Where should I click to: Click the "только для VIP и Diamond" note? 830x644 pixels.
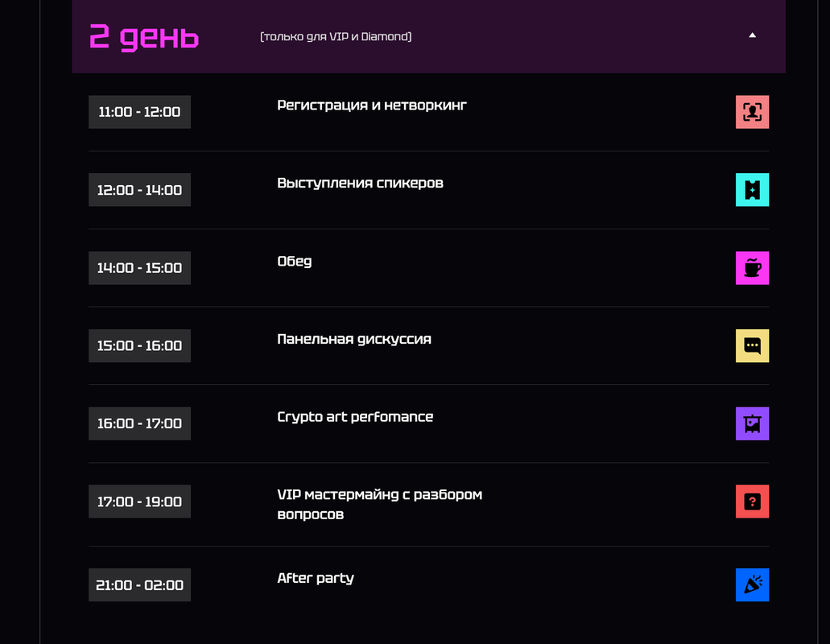336,37
